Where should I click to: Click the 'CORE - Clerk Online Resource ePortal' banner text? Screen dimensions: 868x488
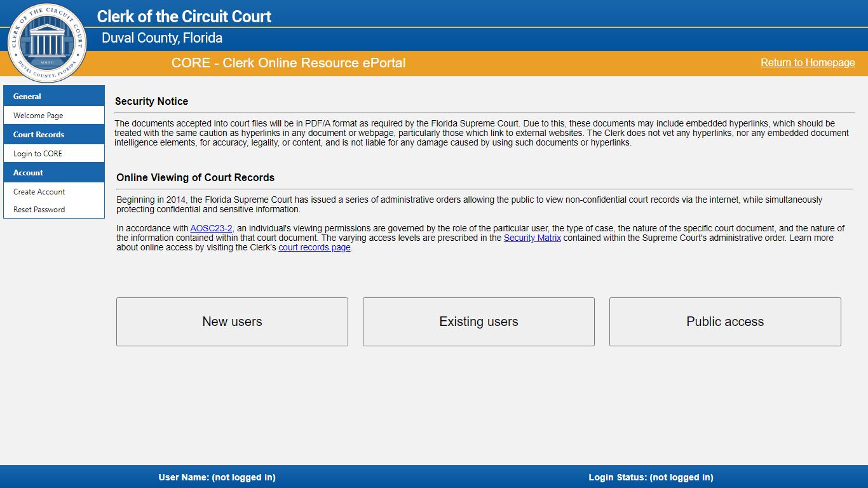coord(288,63)
